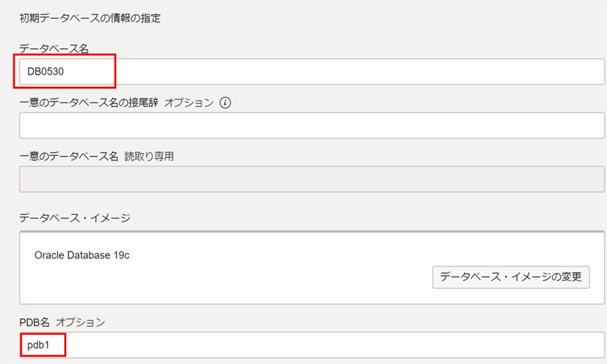Click the DB0530 value text
This screenshot has height=364, width=607.
(46, 72)
